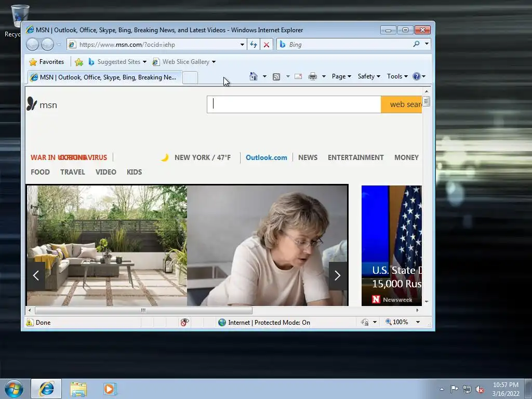Open the recent pages dropdown arrow

pos(59,45)
